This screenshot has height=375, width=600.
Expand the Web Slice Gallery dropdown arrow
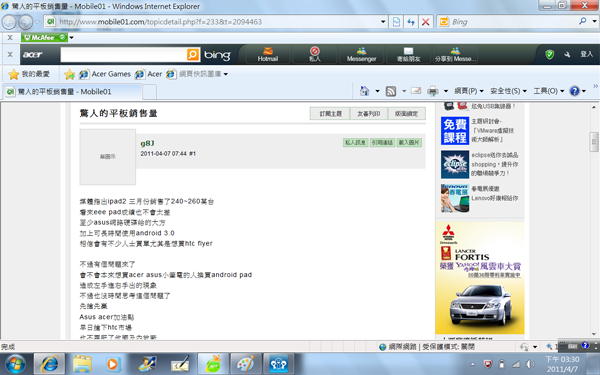tap(226, 74)
